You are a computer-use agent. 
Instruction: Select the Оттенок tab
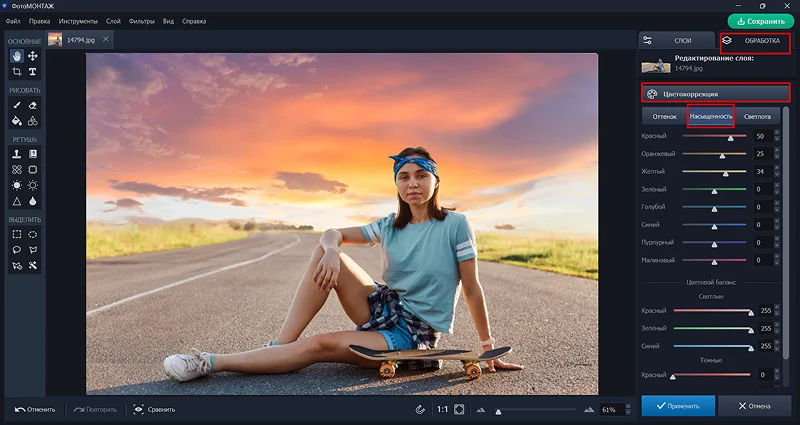pos(664,116)
